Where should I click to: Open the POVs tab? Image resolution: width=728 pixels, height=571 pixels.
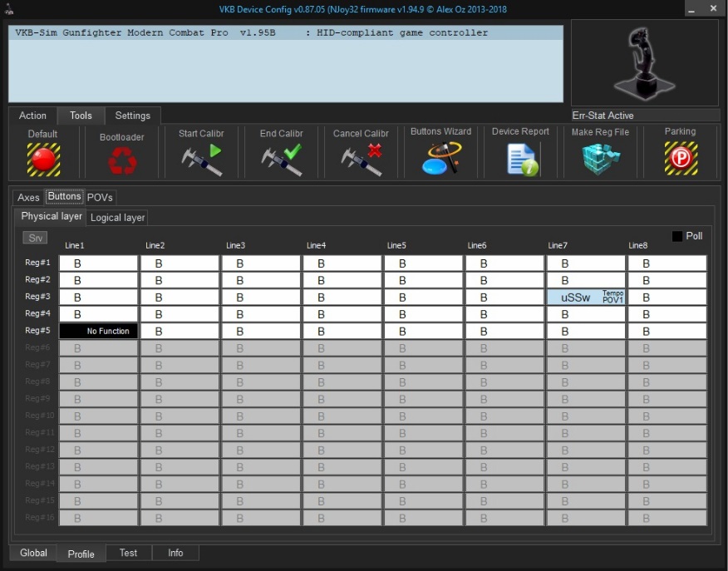point(101,198)
